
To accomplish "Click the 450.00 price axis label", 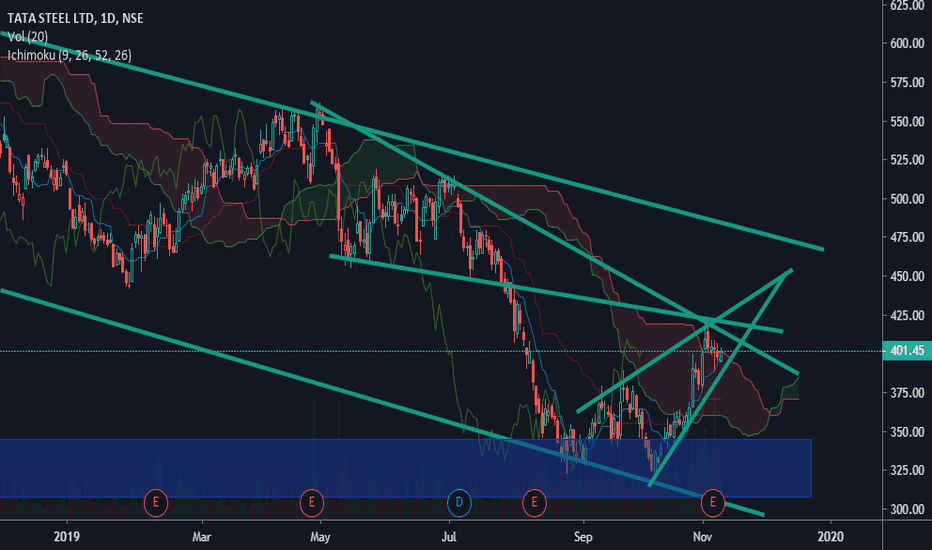I will pyautogui.click(x=907, y=276).
